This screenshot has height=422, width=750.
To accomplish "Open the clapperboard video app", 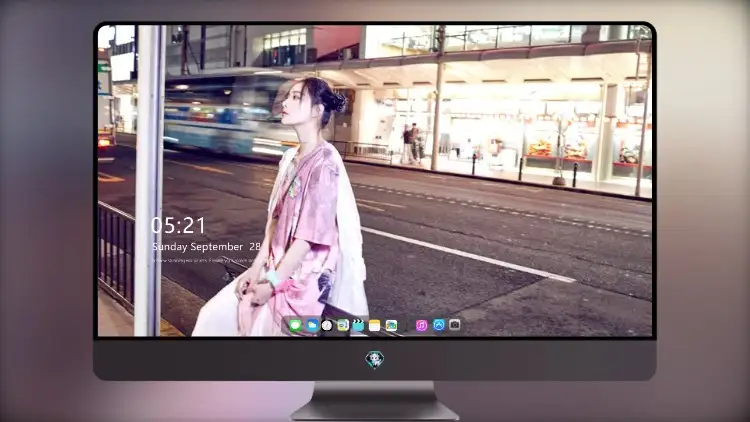I will tap(358, 325).
